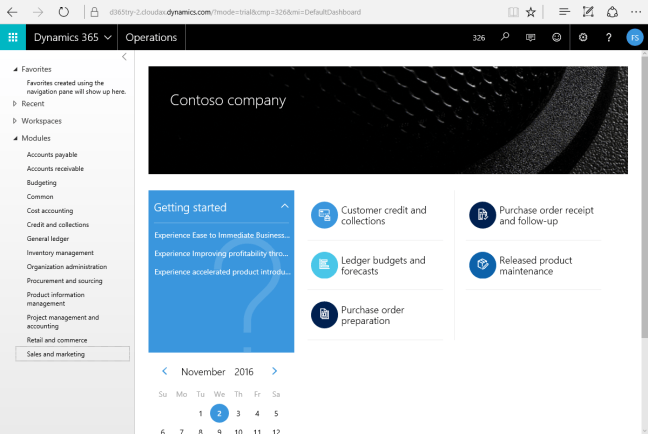Image resolution: width=648 pixels, height=434 pixels.
Task: Open the FS user profile avatar
Action: click(635, 37)
